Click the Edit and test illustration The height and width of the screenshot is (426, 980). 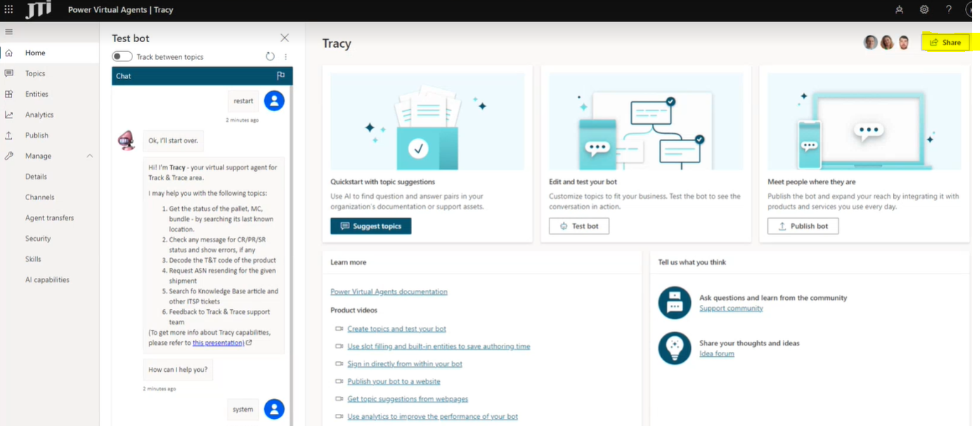pyautogui.click(x=646, y=121)
